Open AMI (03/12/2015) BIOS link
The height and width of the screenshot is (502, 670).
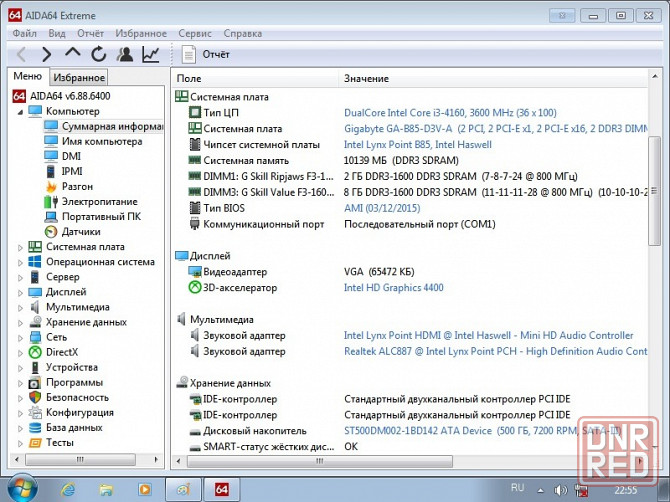(382, 208)
